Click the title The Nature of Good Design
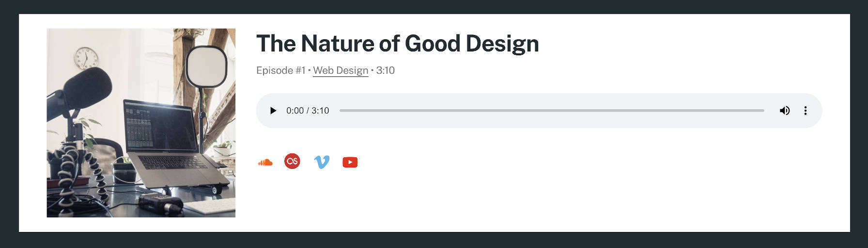 [397, 44]
